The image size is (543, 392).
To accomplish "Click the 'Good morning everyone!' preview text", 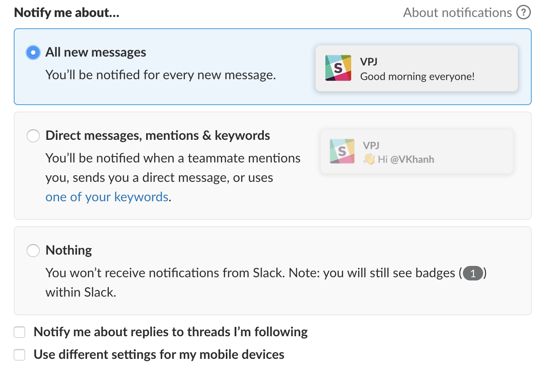I will coord(417,76).
